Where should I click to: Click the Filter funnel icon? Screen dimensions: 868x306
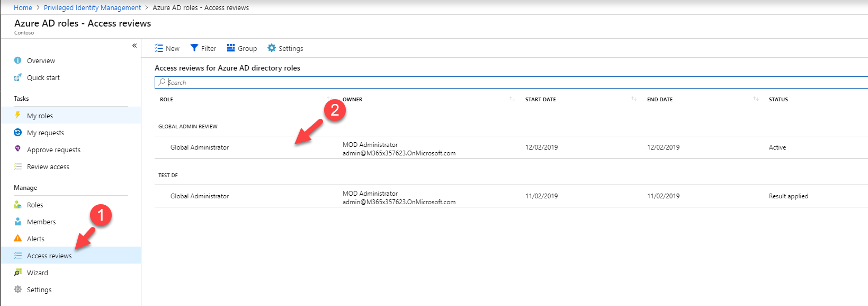194,48
